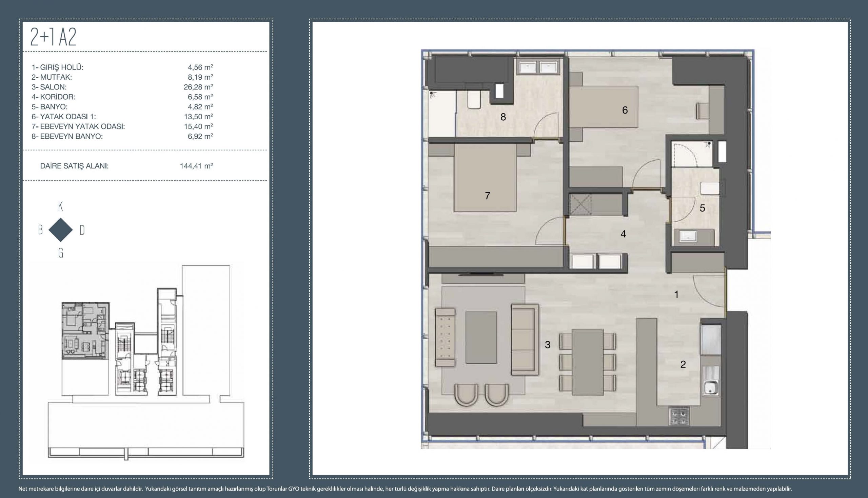The width and height of the screenshot is (868, 498).
Task: Click the letter K on the compass
Action: pos(61,206)
